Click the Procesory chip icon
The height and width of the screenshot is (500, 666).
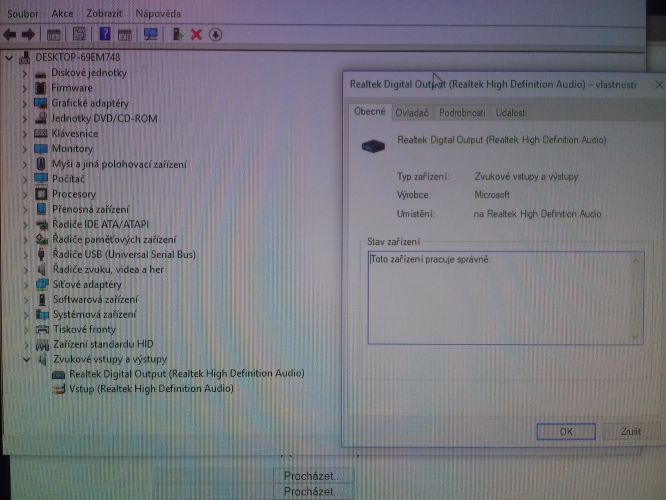(x=41, y=194)
